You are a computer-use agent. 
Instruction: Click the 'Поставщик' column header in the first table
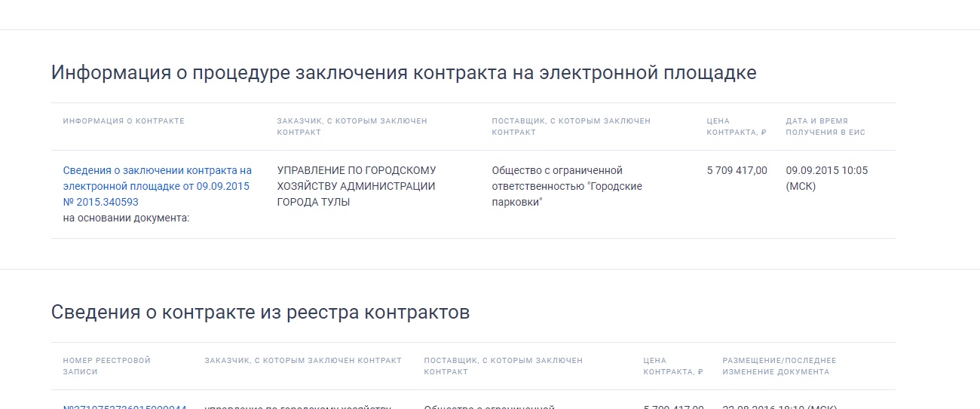[x=571, y=127]
